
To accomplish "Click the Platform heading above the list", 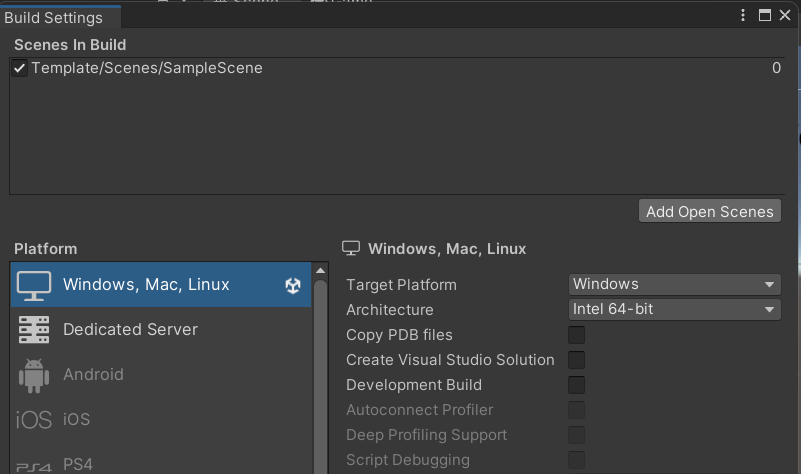I will click(45, 249).
